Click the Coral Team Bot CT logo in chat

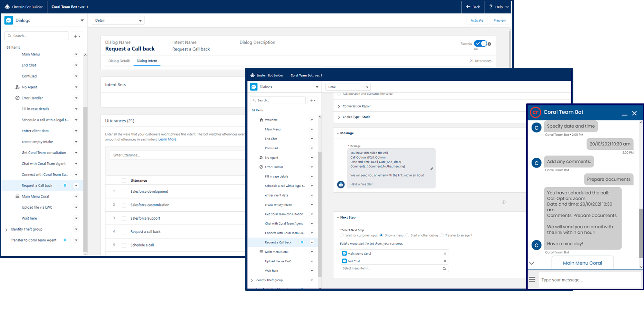[535, 112]
